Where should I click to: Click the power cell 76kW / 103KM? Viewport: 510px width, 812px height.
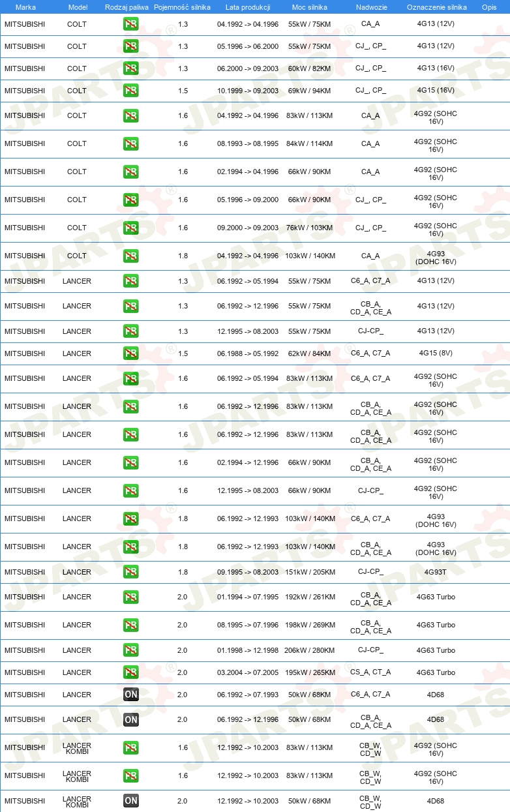[310, 228]
